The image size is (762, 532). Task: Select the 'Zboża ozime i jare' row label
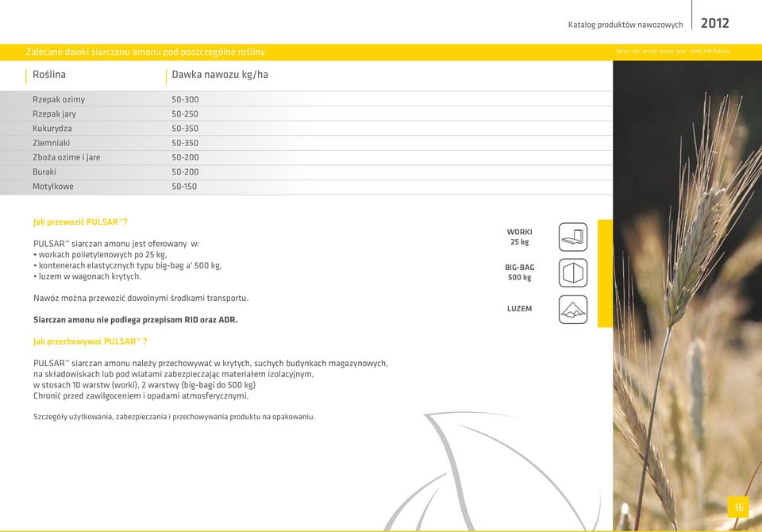pos(66,157)
